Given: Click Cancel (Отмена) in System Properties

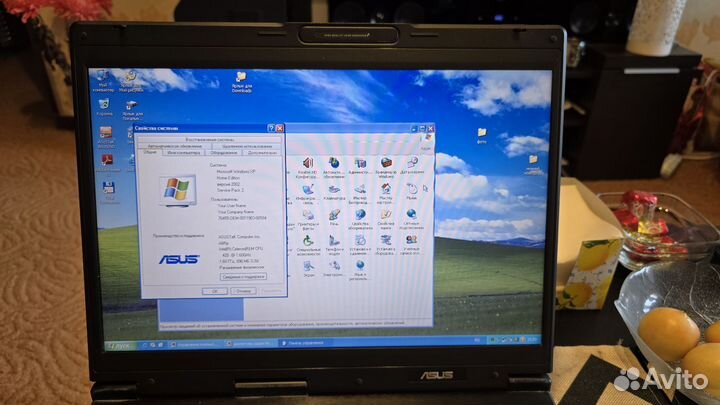Looking at the screenshot, I should click(243, 291).
